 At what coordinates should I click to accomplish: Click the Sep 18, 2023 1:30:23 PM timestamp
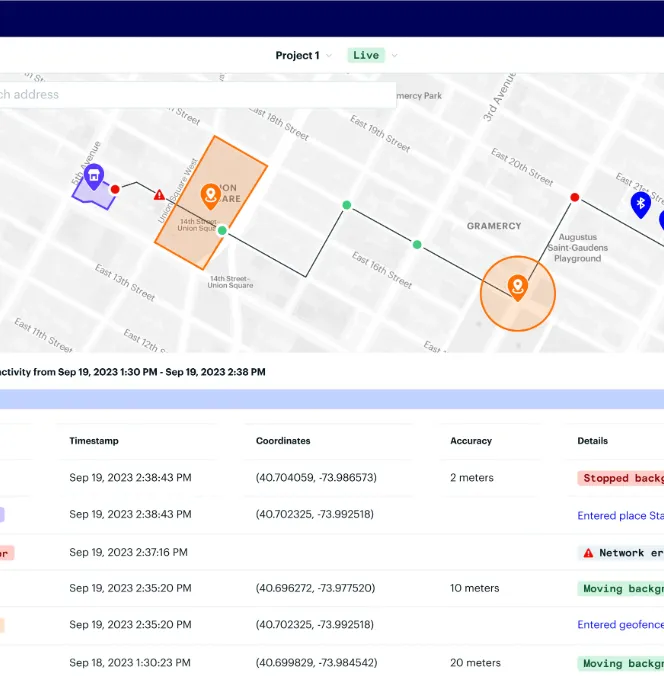(130, 663)
